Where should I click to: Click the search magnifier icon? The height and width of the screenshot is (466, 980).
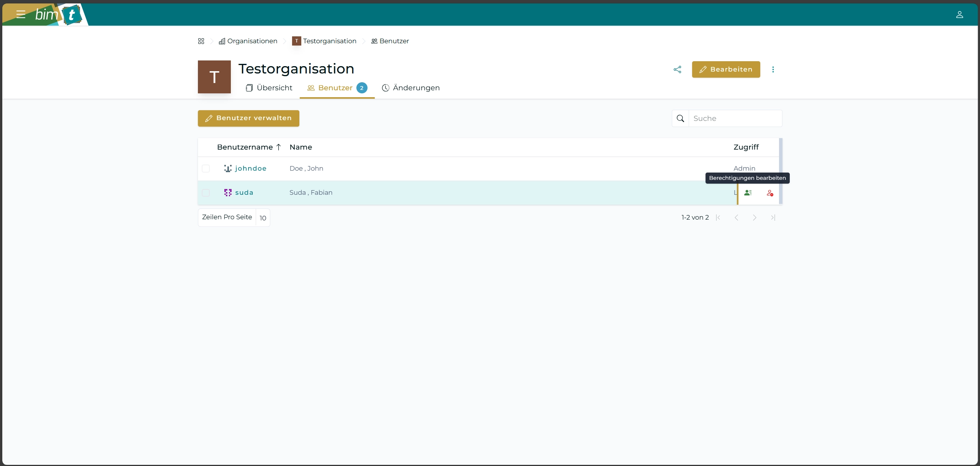[x=680, y=118]
